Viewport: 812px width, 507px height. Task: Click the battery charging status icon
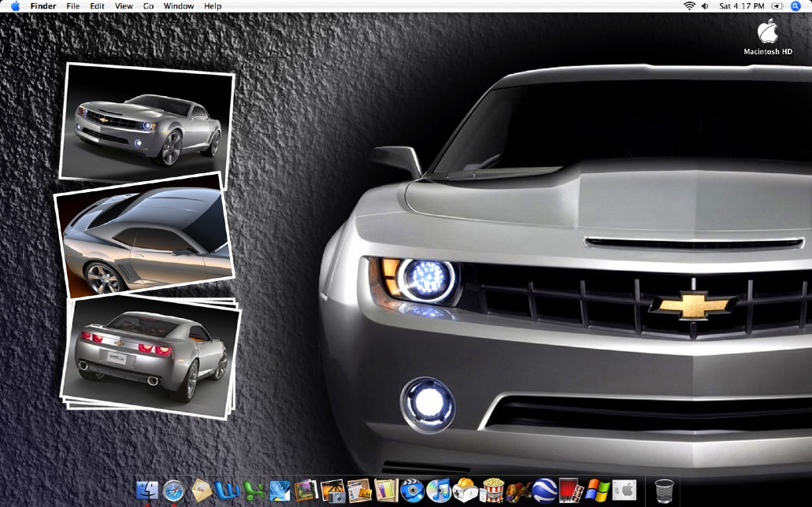pyautogui.click(x=777, y=6)
